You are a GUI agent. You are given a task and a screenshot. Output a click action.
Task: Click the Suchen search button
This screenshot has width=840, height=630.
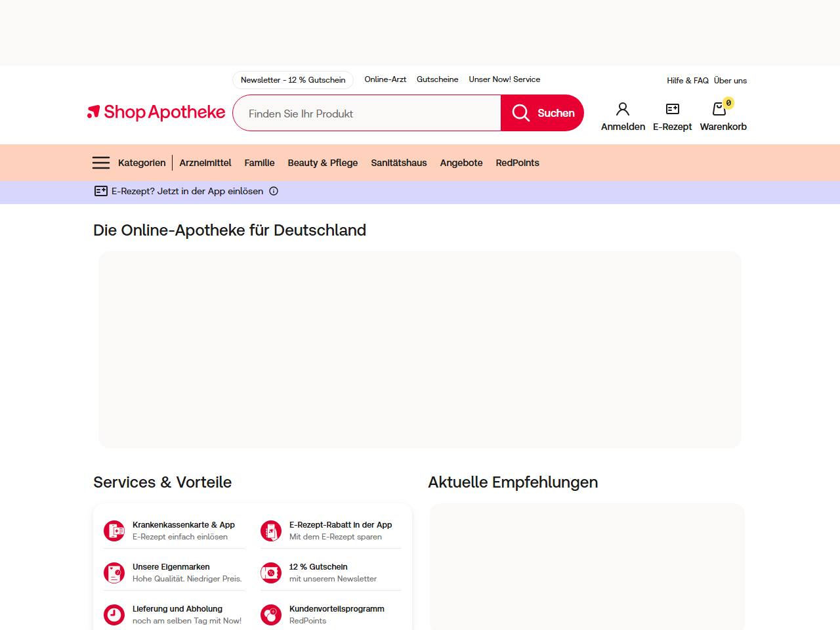coord(542,113)
